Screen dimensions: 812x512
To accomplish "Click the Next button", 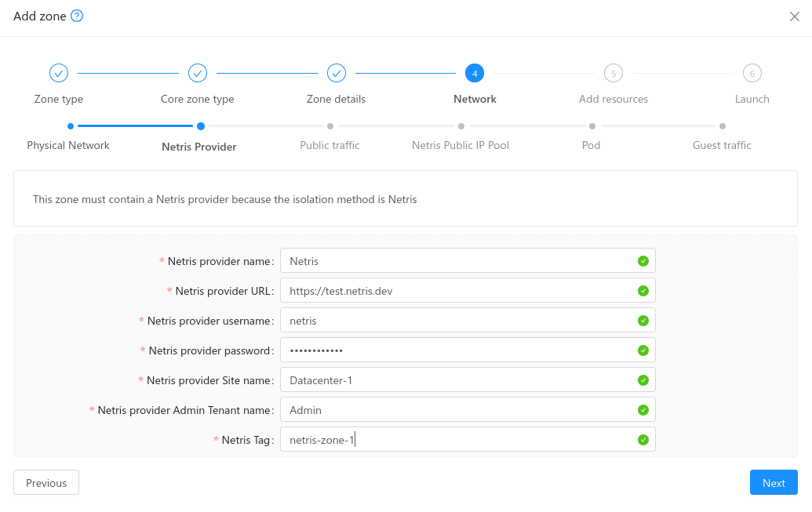I will click(774, 482).
